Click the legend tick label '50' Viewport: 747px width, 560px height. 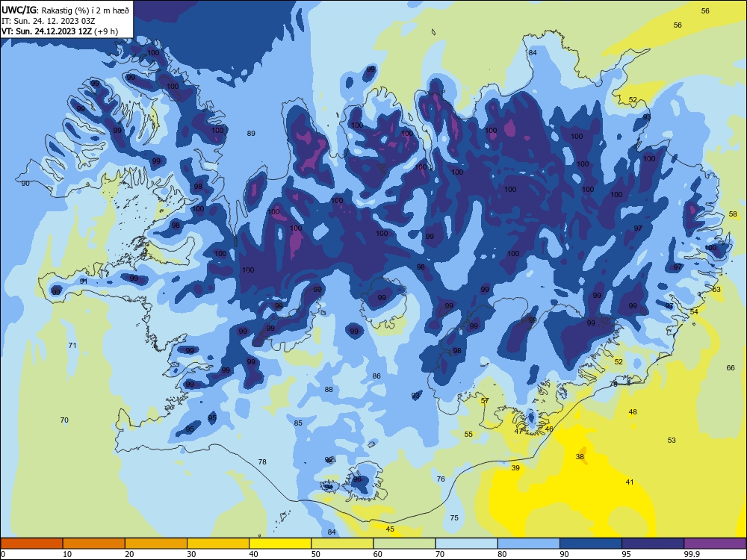(x=316, y=554)
